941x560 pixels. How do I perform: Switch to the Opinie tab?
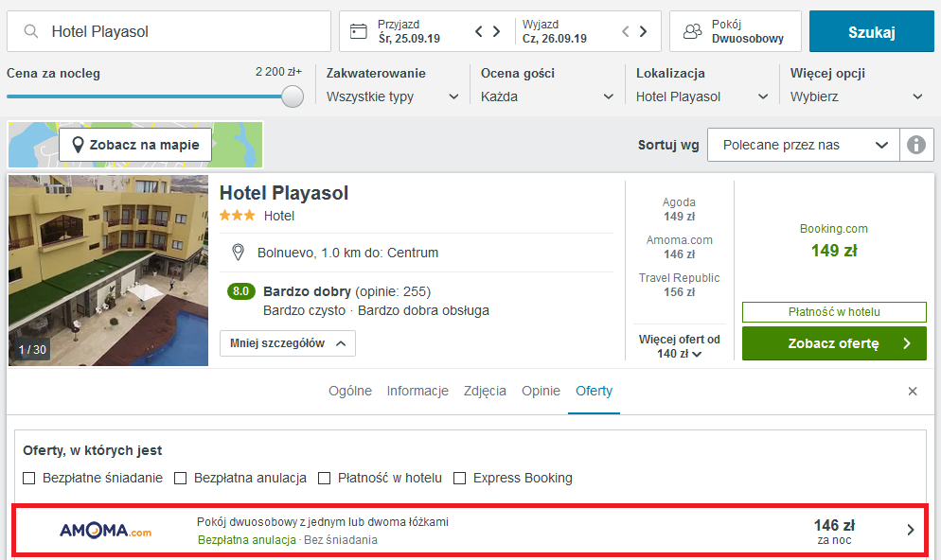point(541,391)
